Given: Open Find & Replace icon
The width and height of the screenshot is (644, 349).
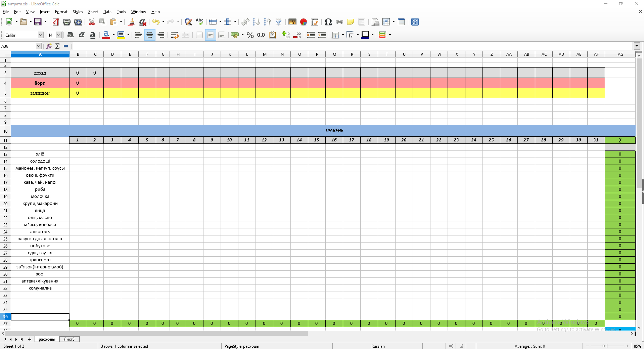Looking at the screenshot, I should [x=188, y=22].
